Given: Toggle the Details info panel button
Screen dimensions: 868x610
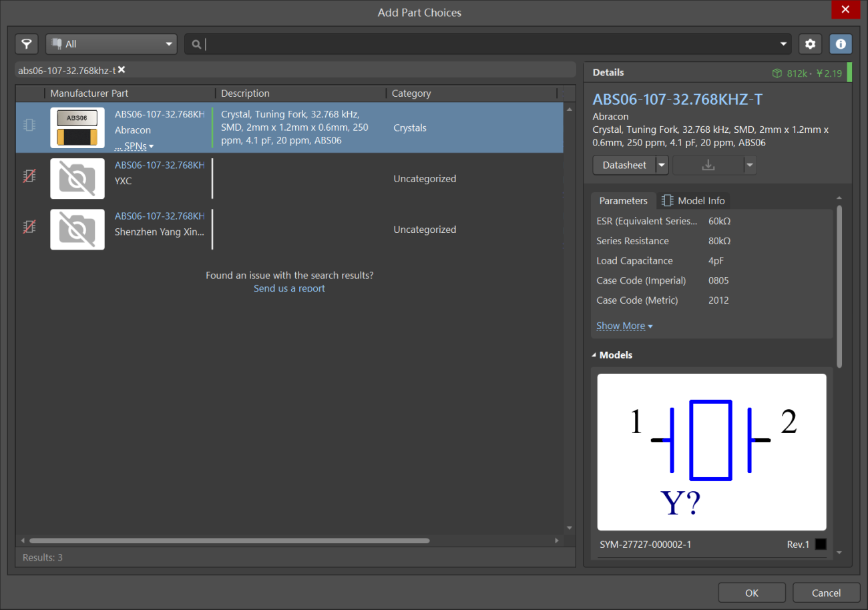Looking at the screenshot, I should [841, 44].
